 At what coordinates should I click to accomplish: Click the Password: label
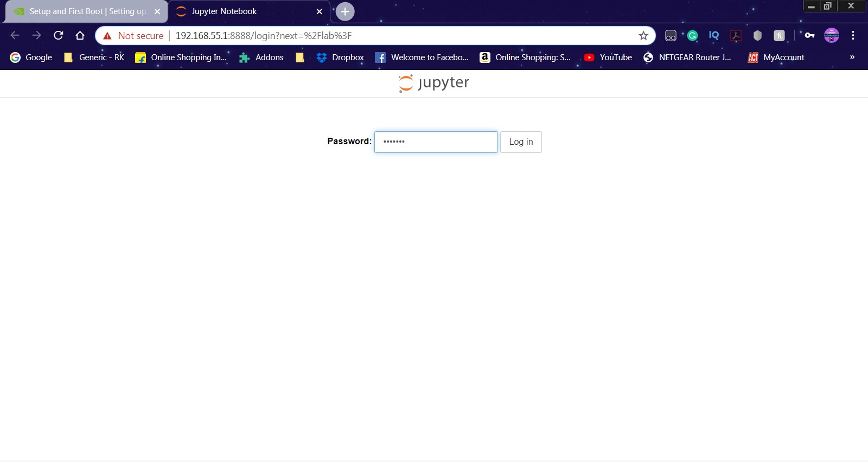point(349,141)
